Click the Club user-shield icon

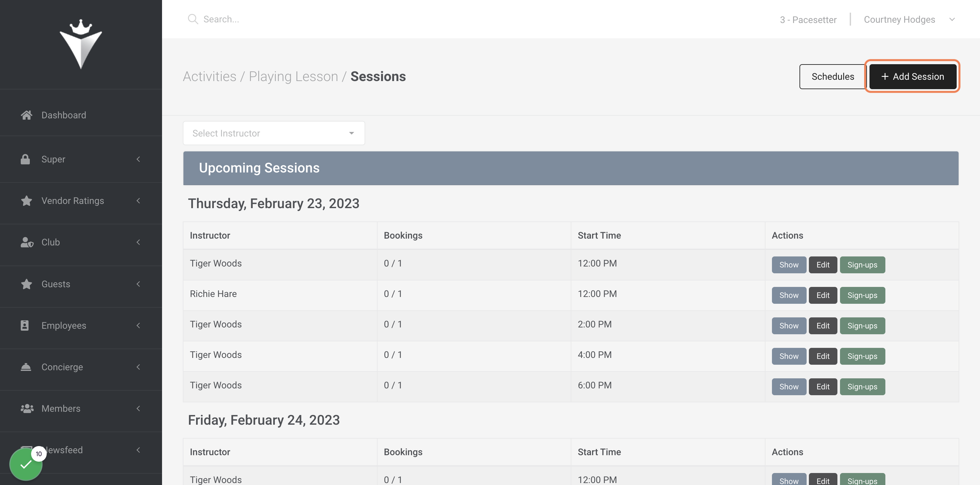[x=27, y=242]
